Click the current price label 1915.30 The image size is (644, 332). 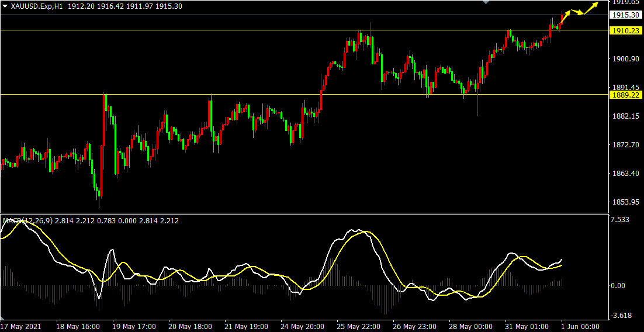pos(625,15)
